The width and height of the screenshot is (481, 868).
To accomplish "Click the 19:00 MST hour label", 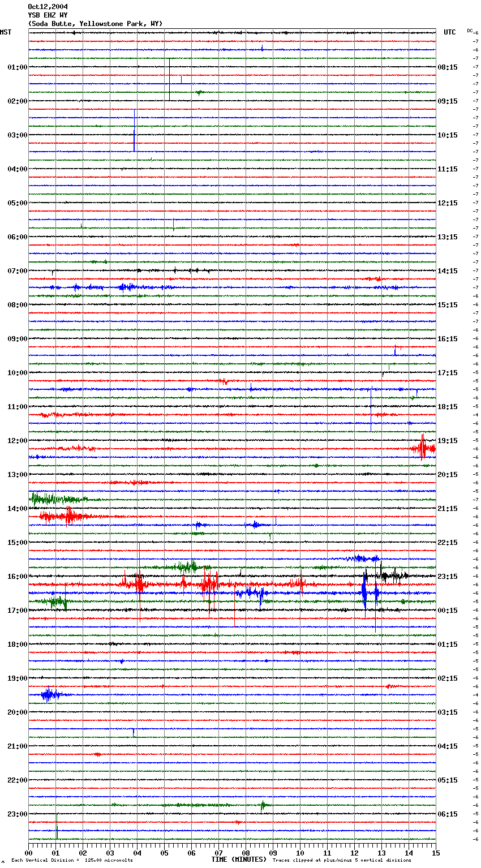I will point(18,678).
